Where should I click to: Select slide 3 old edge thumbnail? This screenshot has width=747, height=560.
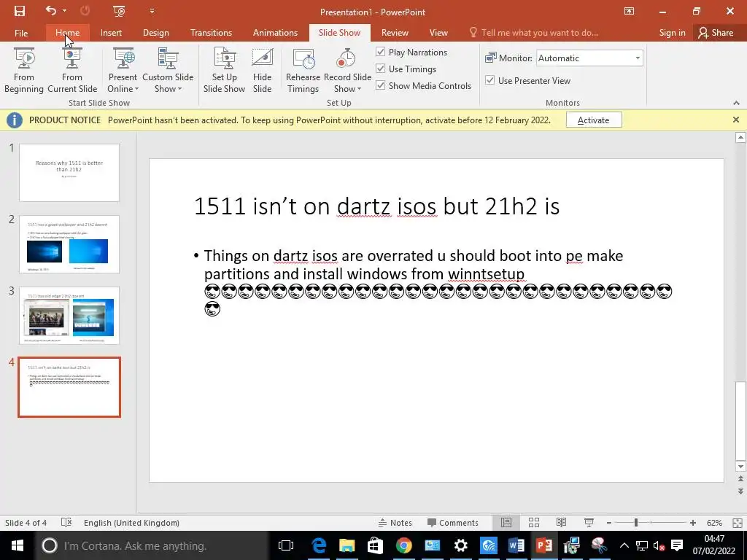coord(69,315)
